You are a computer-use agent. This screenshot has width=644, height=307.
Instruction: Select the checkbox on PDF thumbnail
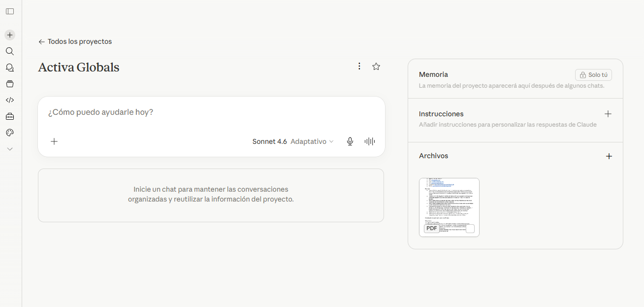coord(470,229)
